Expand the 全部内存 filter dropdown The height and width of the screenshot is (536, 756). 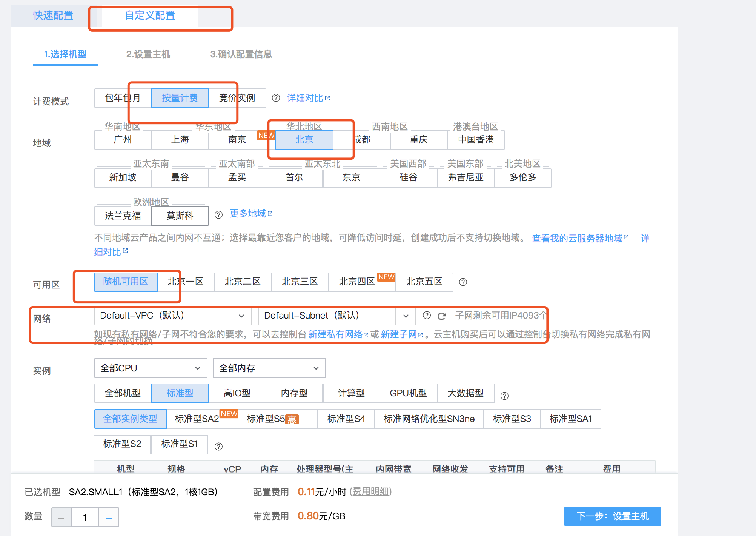tap(269, 368)
